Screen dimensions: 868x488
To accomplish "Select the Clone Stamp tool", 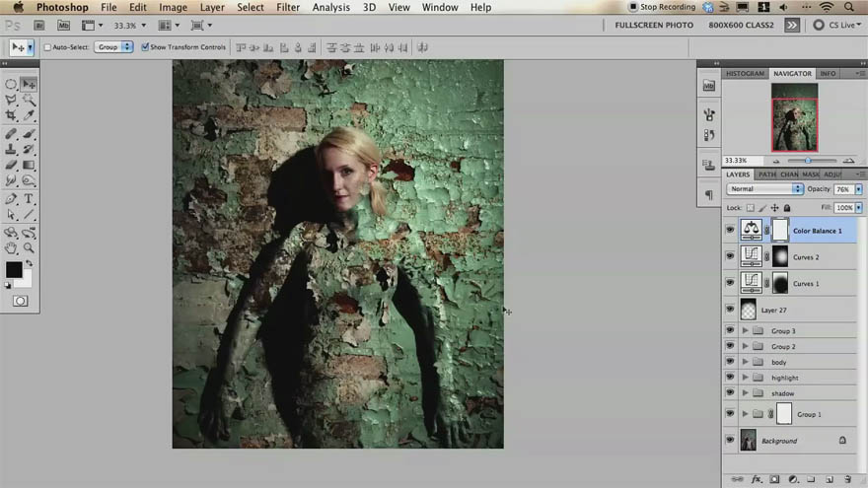I will coord(11,149).
